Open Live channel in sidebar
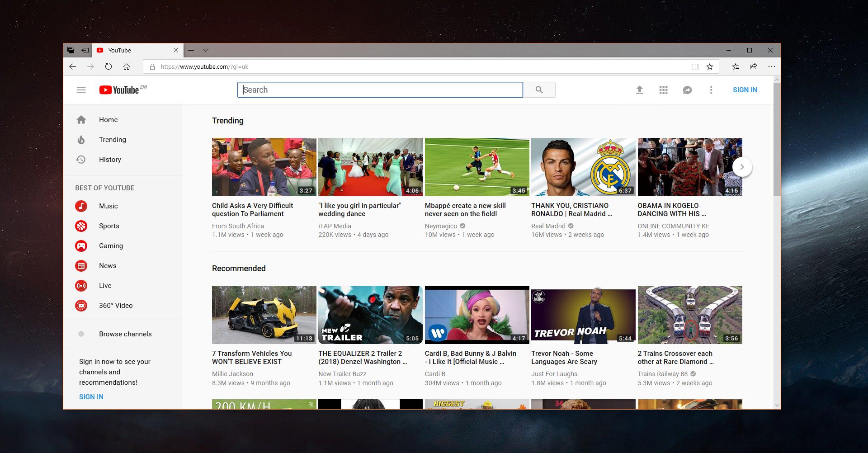This screenshot has height=453, width=868. 123,286
